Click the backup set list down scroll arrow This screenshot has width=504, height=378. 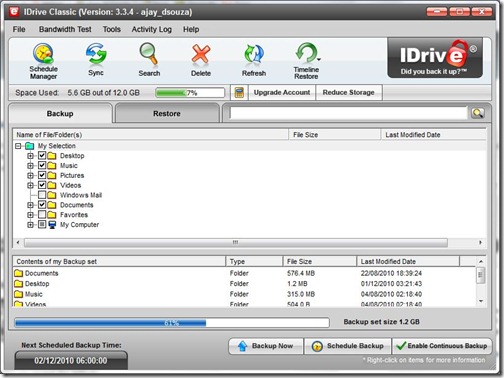(x=481, y=301)
